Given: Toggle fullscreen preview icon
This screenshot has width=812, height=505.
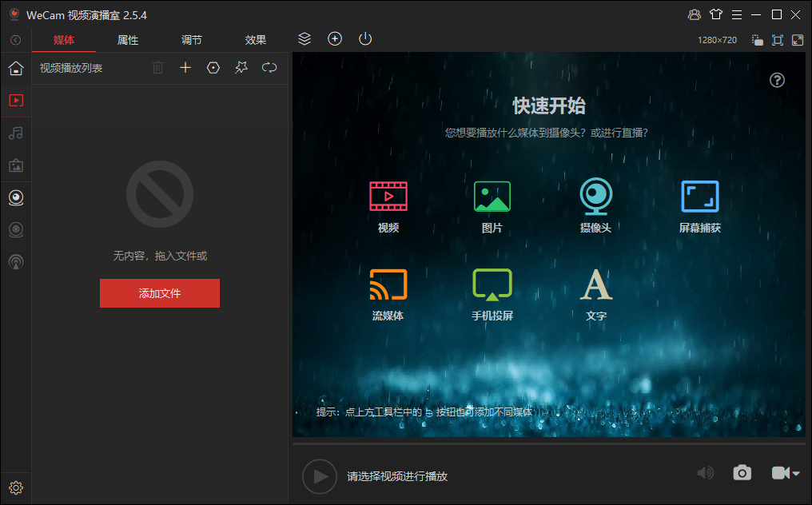Looking at the screenshot, I should click(x=798, y=40).
